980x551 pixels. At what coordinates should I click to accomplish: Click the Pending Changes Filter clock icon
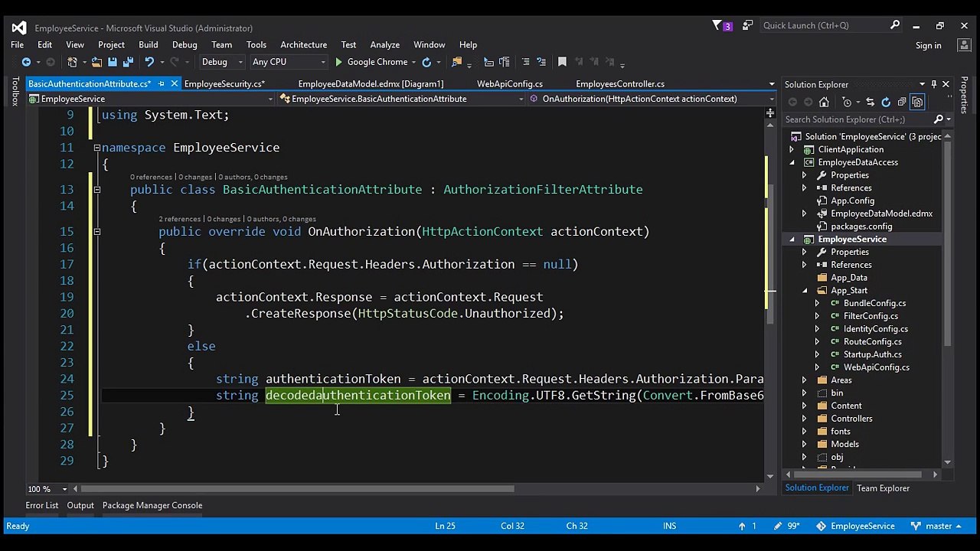pyautogui.click(x=847, y=102)
